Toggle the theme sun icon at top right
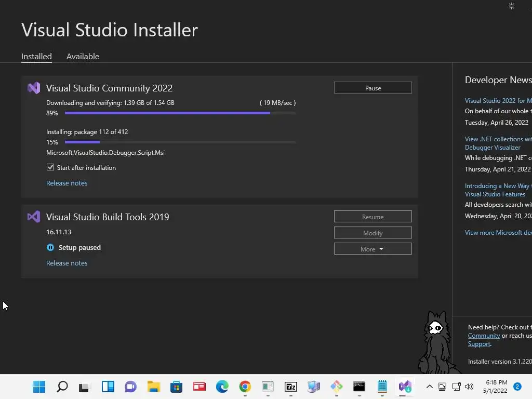Viewport: 532px width, 399px height. point(511,6)
